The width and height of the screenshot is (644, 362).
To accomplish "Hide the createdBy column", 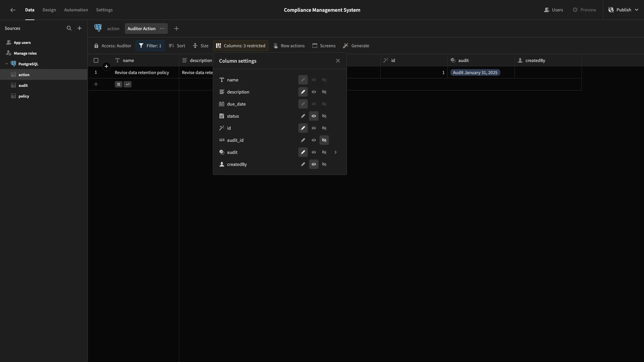I will [x=324, y=164].
